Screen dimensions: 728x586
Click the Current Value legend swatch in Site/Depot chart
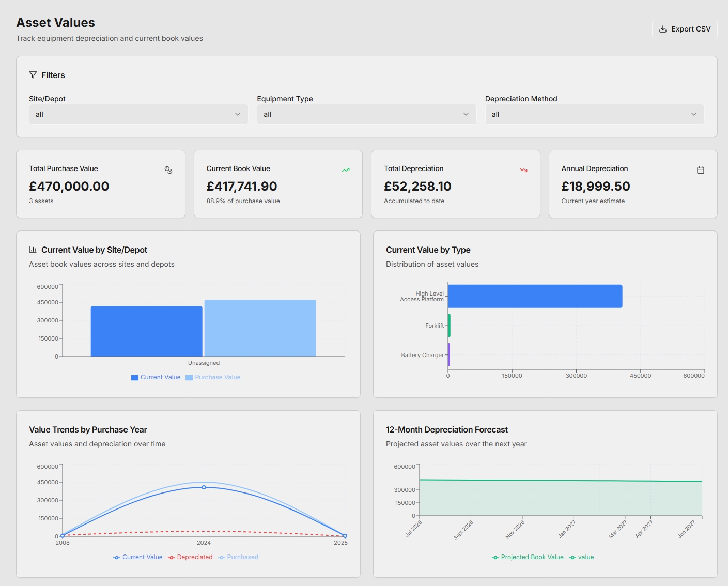[135, 378]
